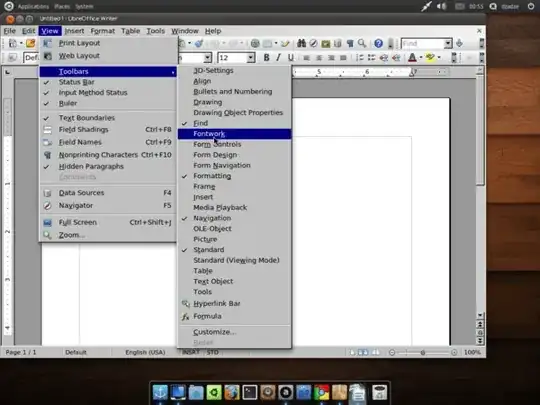The width and height of the screenshot is (540, 405).
Task: Open terminal from the dock
Action: [250, 392]
